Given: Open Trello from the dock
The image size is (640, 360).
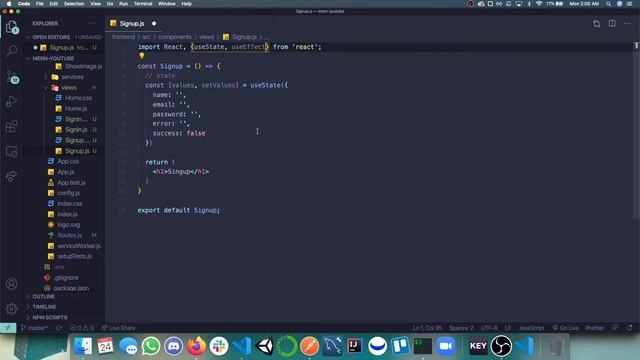Looking at the screenshot, I should point(400,346).
